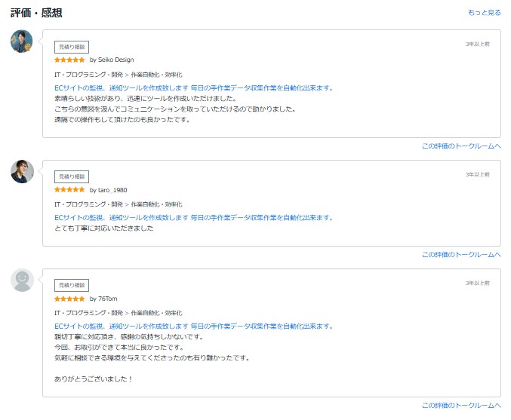Open talk room link under taro_1980's review
This screenshot has height=420, width=511.
[x=461, y=254]
